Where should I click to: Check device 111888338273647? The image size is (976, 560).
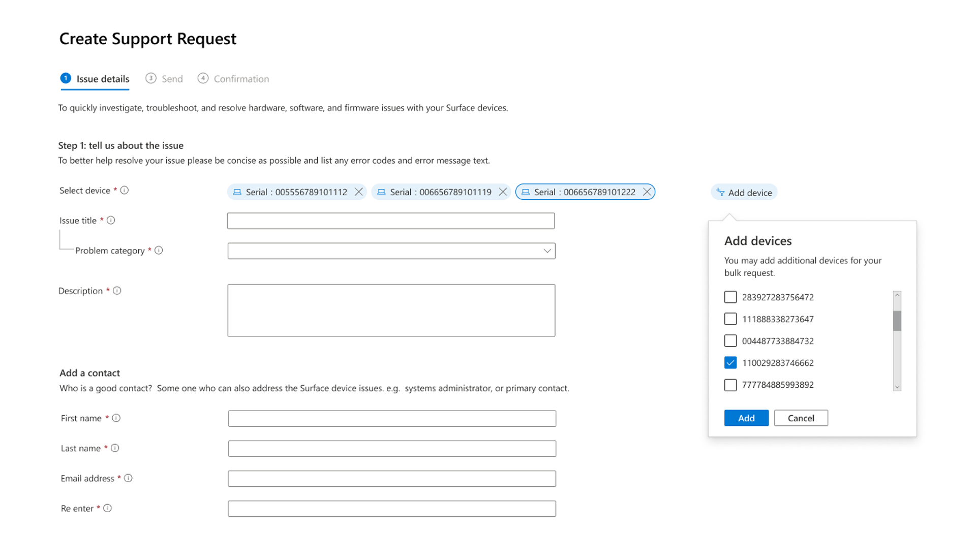coord(730,319)
